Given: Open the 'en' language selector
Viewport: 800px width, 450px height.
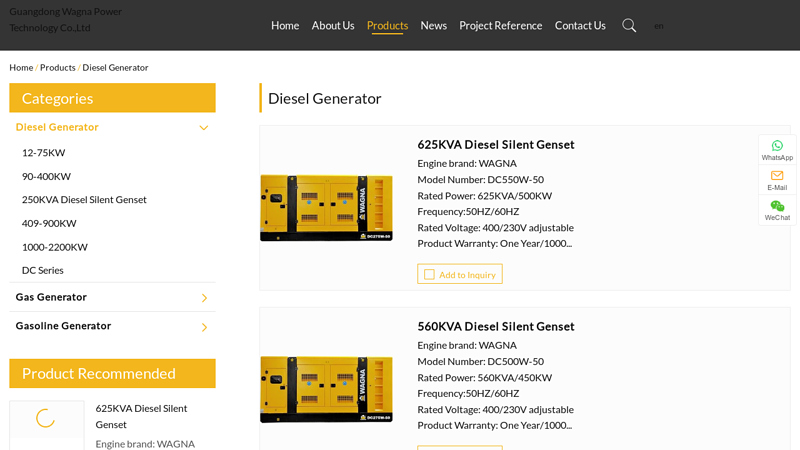Looking at the screenshot, I should (659, 26).
